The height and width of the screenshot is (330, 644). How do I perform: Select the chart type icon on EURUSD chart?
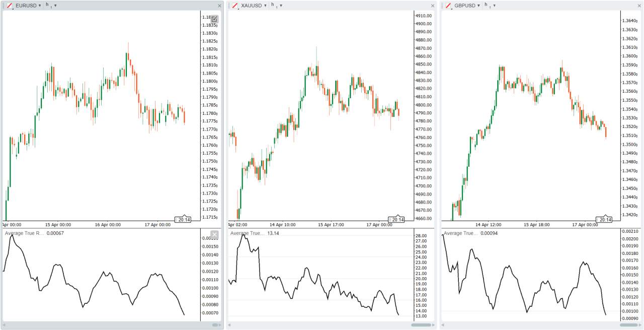coord(9,6)
